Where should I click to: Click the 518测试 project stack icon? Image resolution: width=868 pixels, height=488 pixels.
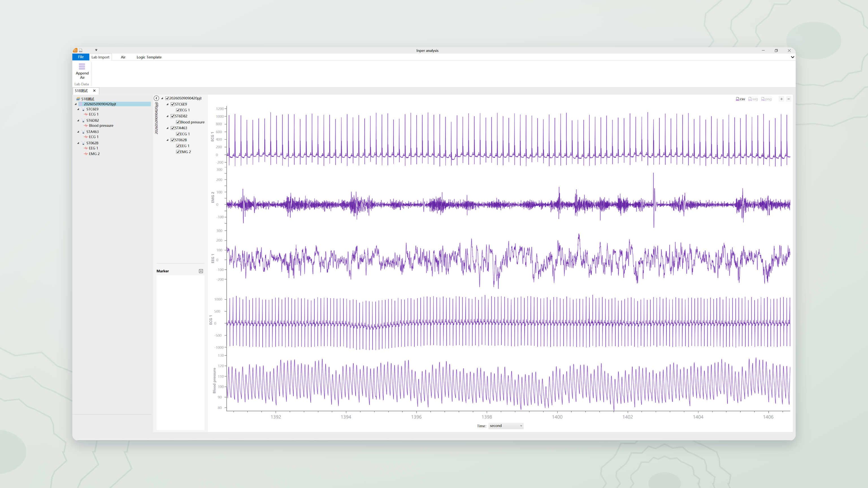tap(78, 99)
